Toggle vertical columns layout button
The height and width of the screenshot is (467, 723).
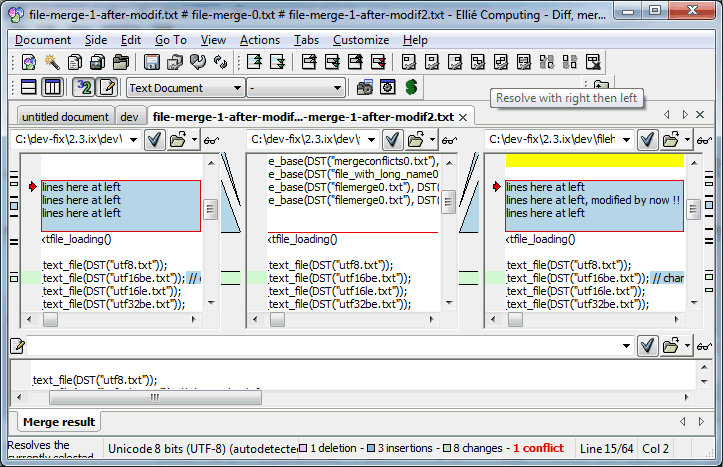click(53, 87)
